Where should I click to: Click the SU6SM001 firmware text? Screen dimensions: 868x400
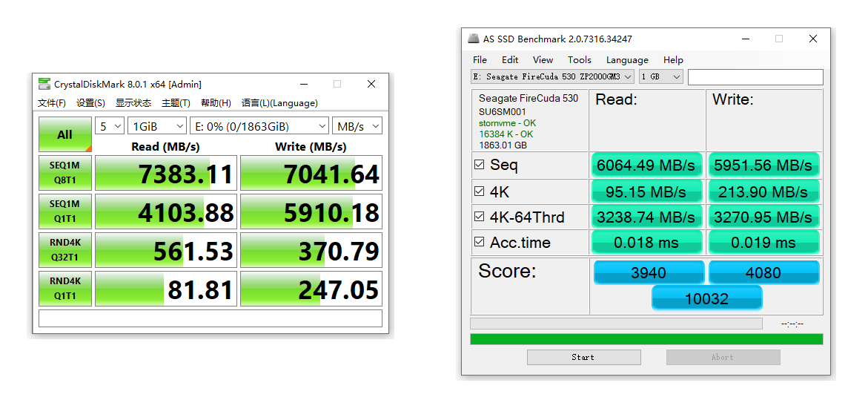point(503,112)
